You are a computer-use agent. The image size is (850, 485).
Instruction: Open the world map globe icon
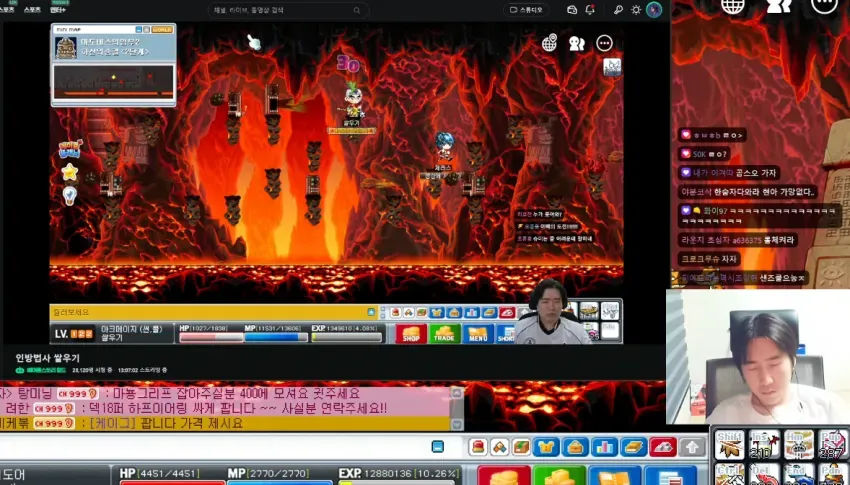pyautogui.click(x=550, y=43)
